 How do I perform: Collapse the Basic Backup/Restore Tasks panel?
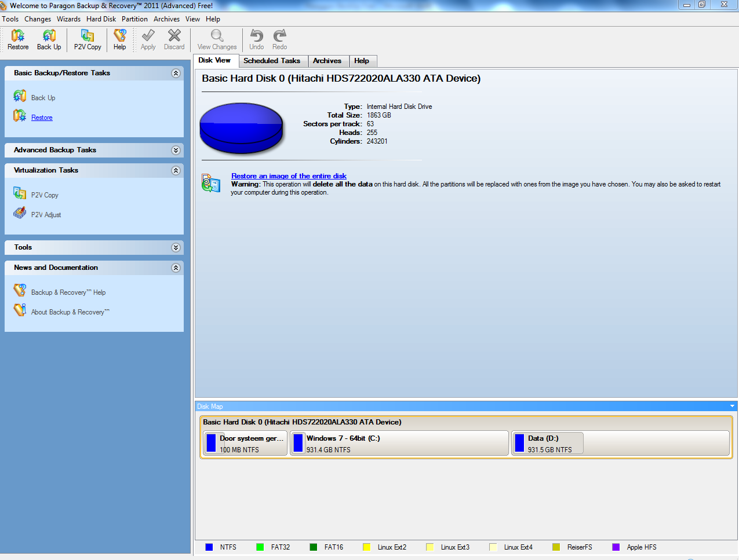point(176,74)
